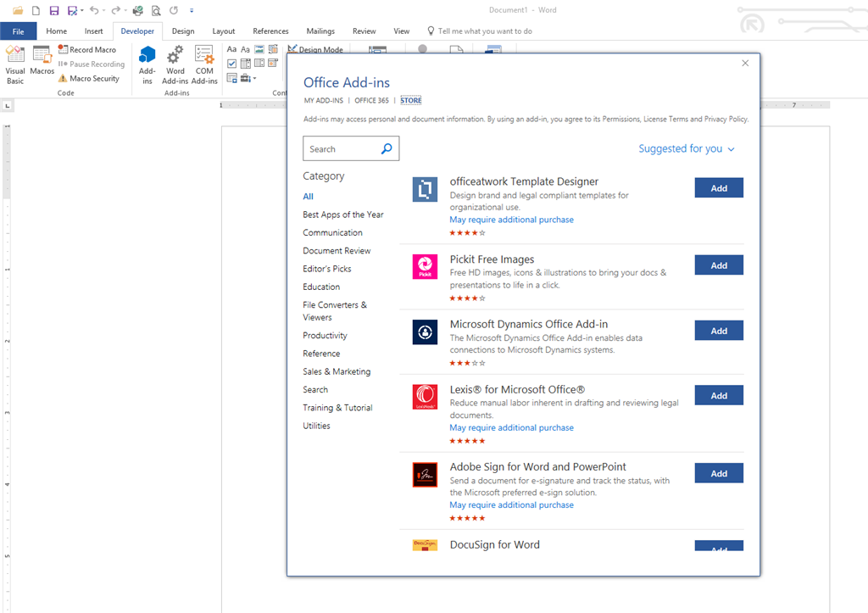The height and width of the screenshot is (613, 868).
Task: Insert Building Block Gallery control
Action: point(273,49)
